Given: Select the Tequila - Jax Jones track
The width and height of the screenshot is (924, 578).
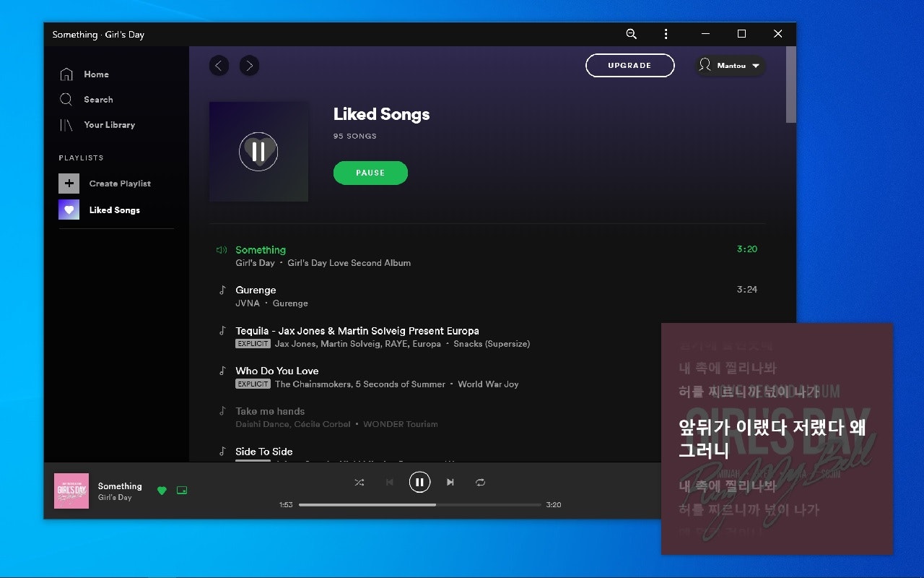Looking at the screenshot, I should [x=357, y=331].
